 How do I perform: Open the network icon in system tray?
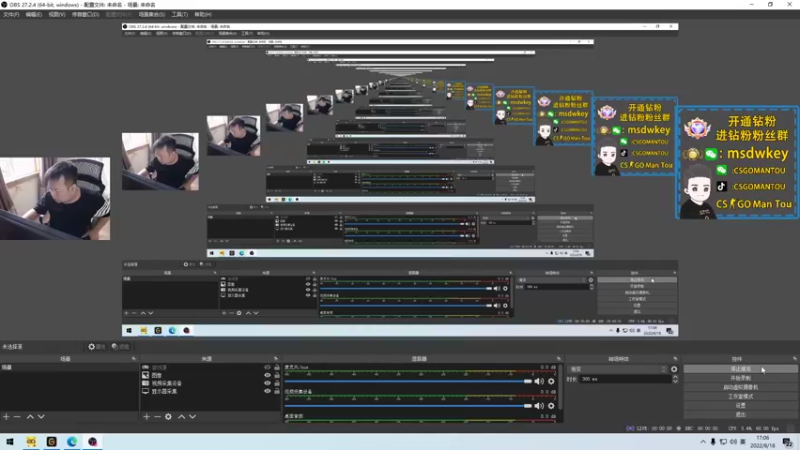(723, 442)
